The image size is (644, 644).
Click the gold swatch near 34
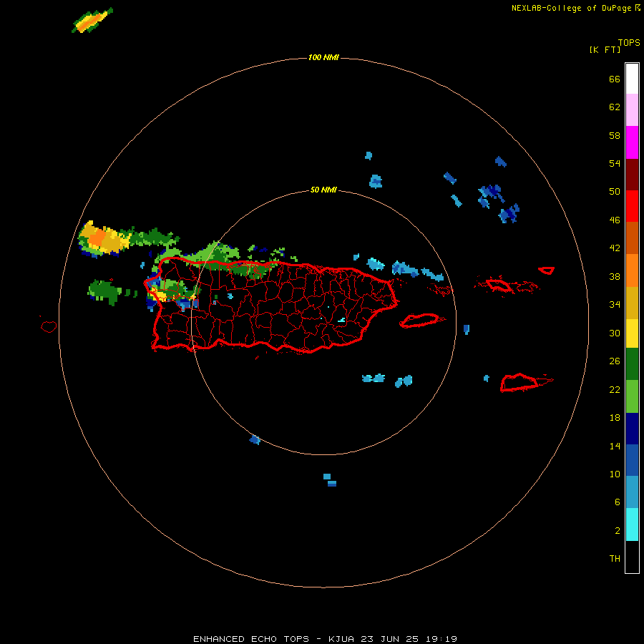(632, 303)
